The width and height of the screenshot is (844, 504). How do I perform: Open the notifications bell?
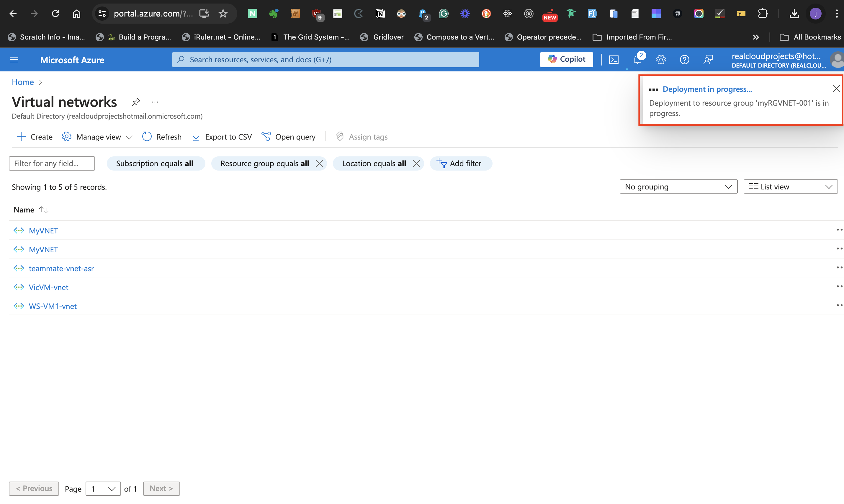coord(637,60)
